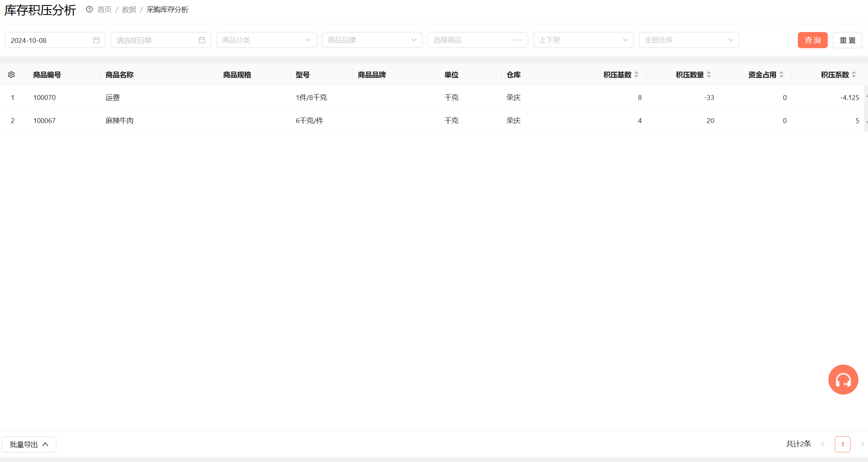Click 积压系数 value -4.125
Viewport: 868px width, 462px height.
click(x=849, y=97)
